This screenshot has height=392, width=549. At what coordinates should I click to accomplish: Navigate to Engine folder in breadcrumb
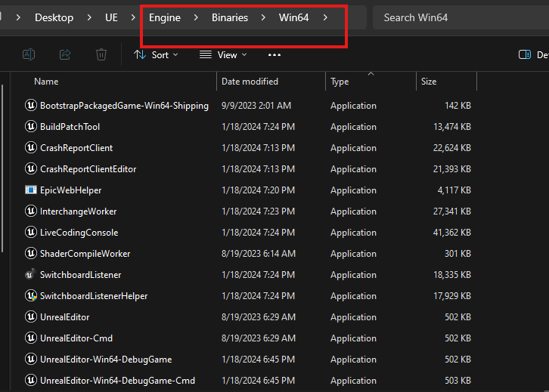165,17
